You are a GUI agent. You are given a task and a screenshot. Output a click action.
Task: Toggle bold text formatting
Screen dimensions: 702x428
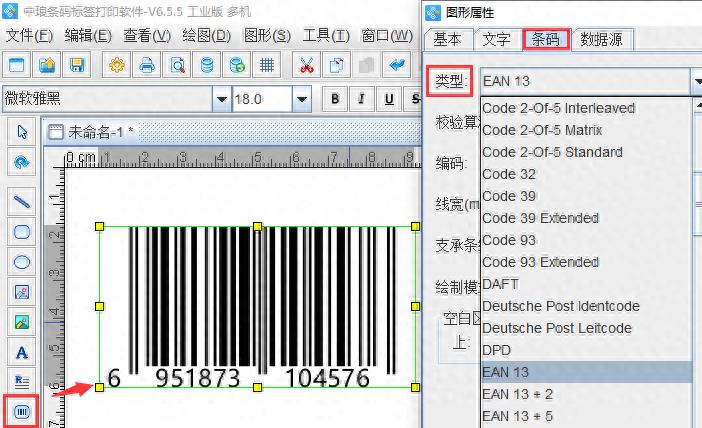click(x=335, y=99)
